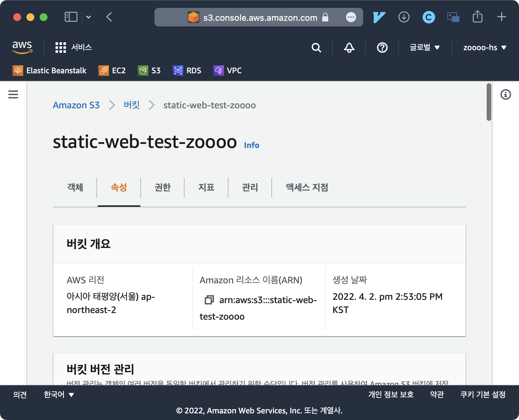Expand the 글로벌 region dropdown

[425, 48]
